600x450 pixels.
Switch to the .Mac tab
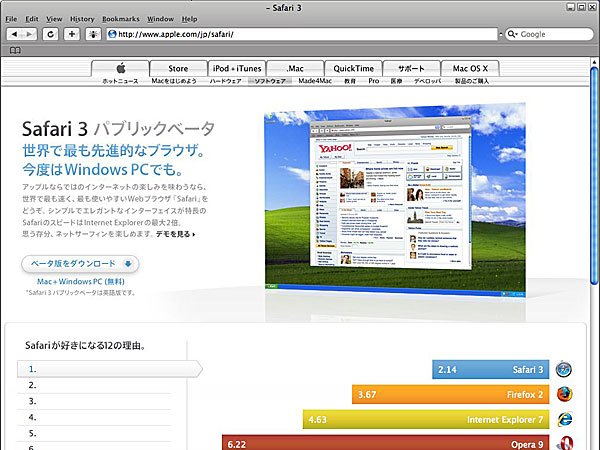295,68
